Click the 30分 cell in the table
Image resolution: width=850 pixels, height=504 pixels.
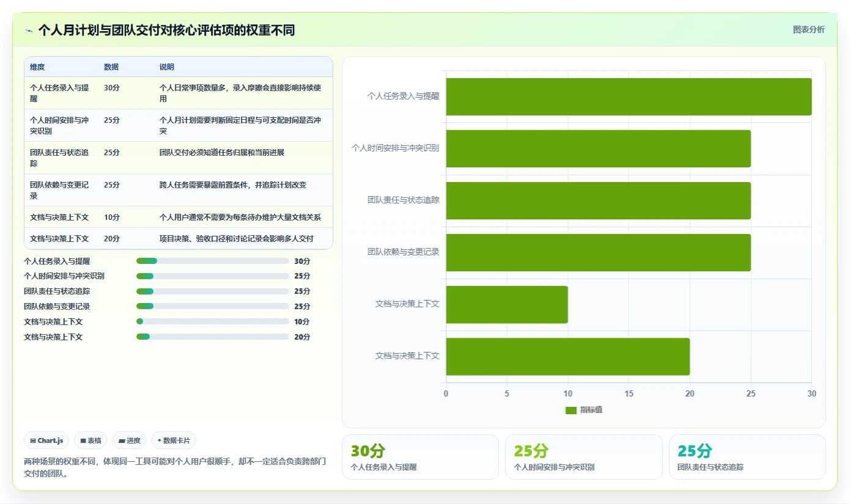tap(112, 88)
